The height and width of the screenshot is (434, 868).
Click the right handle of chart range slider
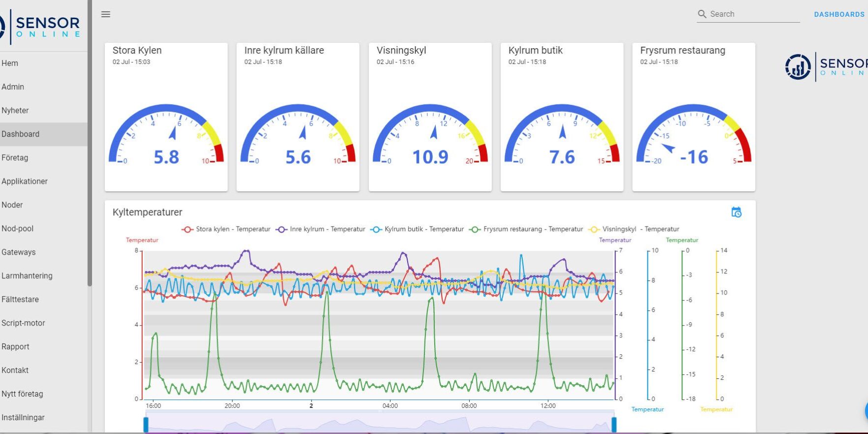(x=614, y=424)
